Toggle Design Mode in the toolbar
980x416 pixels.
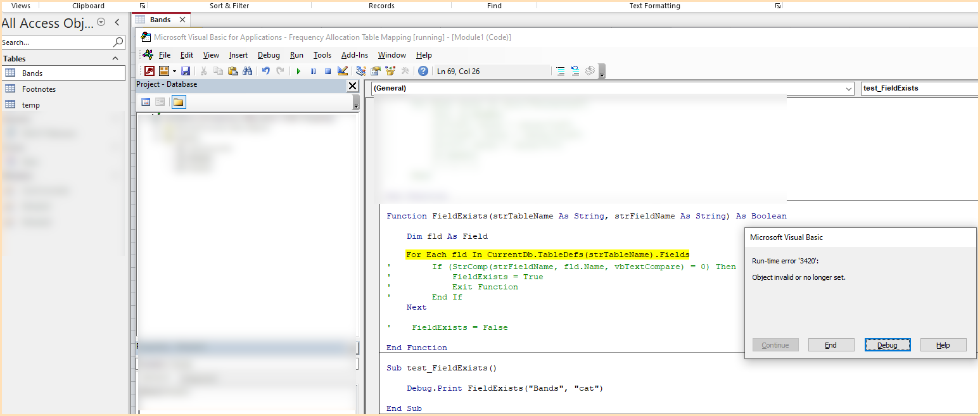343,71
